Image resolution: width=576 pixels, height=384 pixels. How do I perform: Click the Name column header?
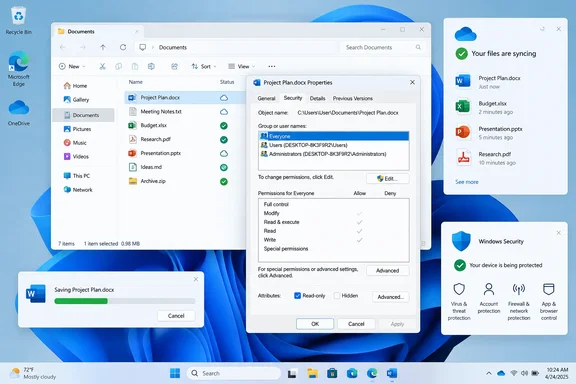pyautogui.click(x=136, y=82)
